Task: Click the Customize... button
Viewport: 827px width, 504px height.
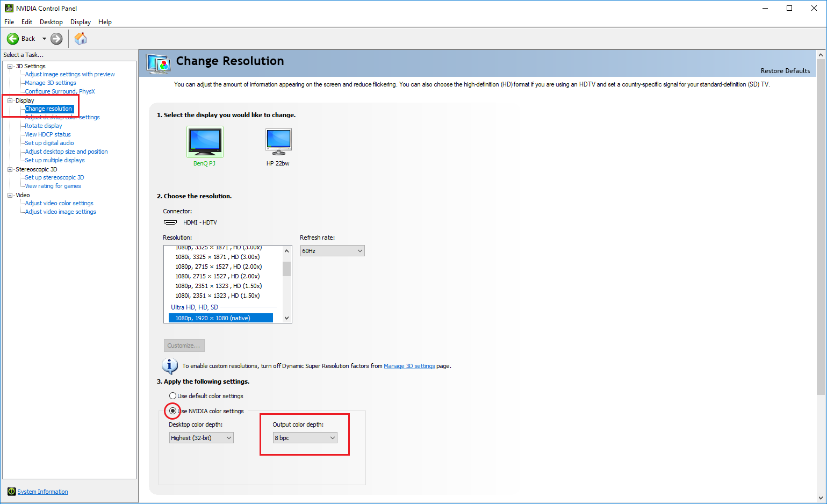Action: coord(184,345)
